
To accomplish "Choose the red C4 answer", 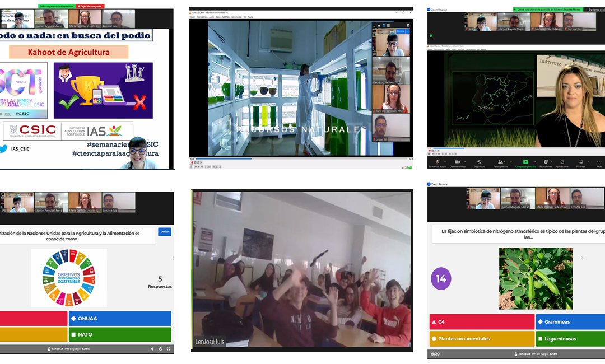I will [482, 322].
